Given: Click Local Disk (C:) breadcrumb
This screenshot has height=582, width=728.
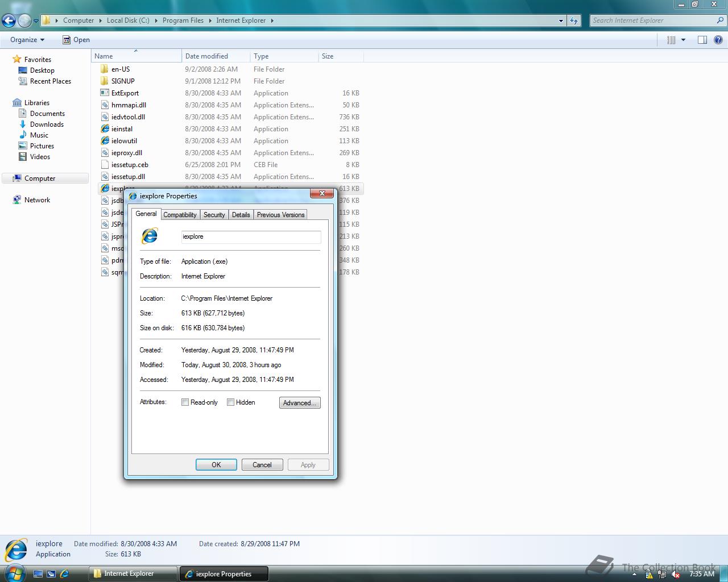Looking at the screenshot, I should click(x=128, y=20).
